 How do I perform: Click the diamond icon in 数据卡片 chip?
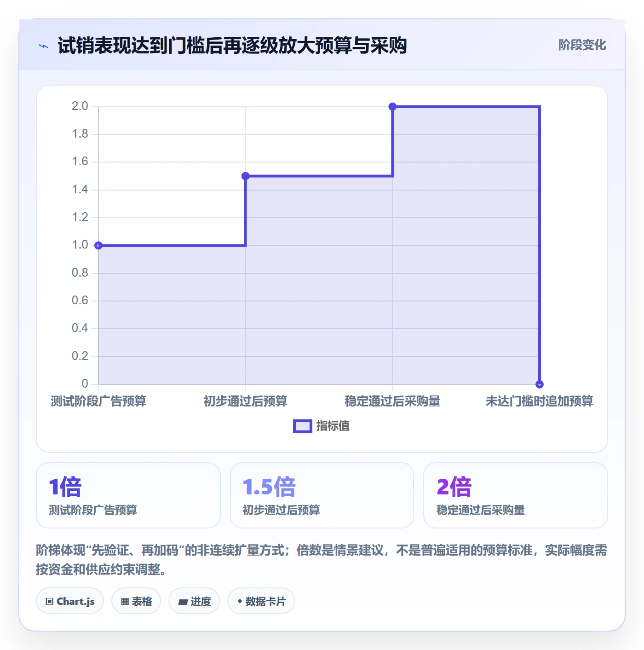pyautogui.click(x=240, y=601)
